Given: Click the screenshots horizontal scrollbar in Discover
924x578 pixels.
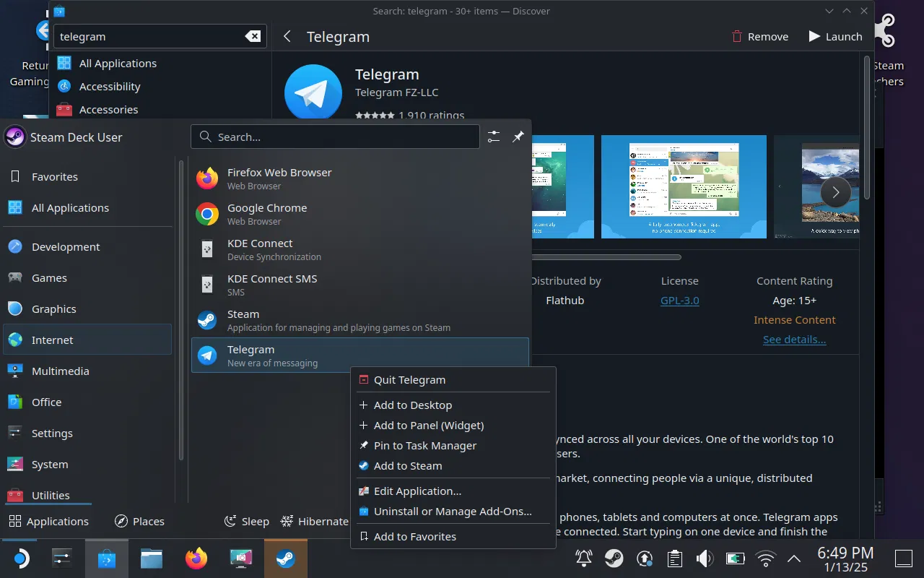Looking at the screenshot, I should (606, 256).
